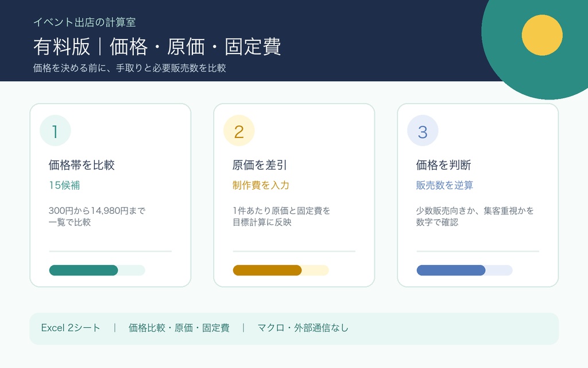This screenshot has width=588, height=368.
Task: Select the 原価を差引 card heading
Action: point(260,165)
